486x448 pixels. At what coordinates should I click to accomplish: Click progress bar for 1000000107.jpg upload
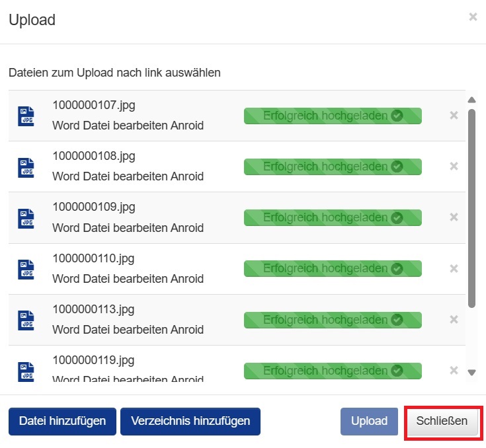click(333, 116)
